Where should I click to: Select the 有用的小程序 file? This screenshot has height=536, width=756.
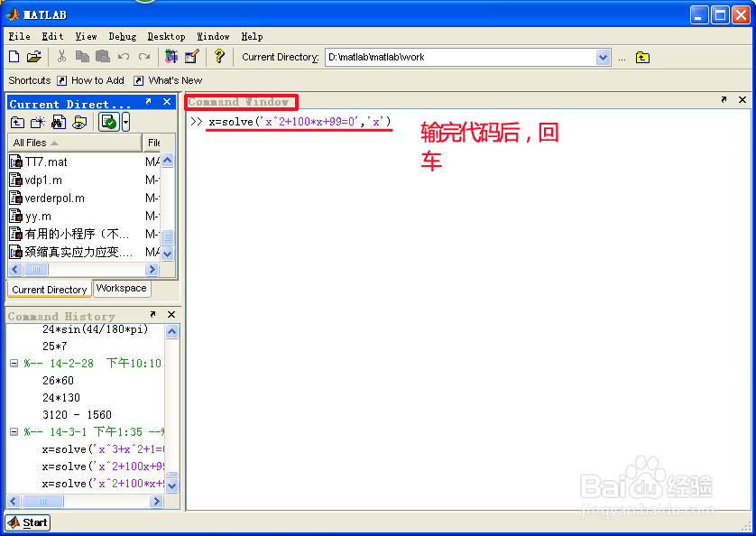78,235
